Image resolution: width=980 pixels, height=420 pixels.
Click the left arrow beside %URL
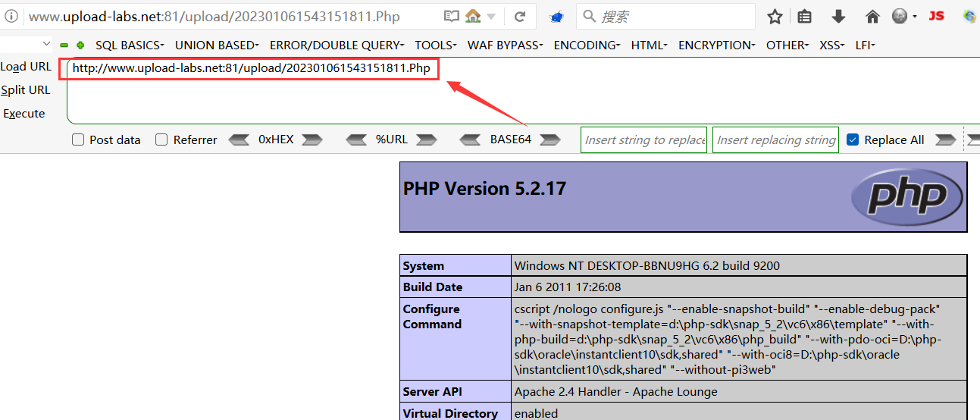(357, 139)
